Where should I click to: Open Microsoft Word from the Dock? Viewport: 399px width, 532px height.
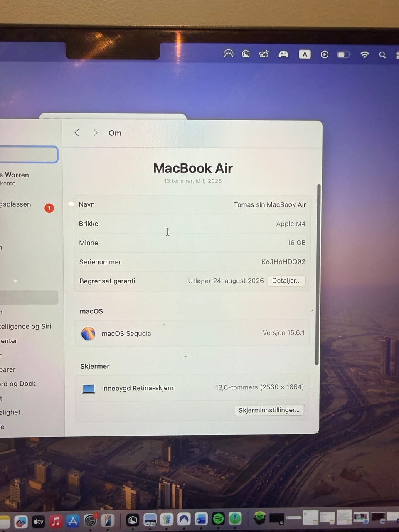tap(201, 519)
